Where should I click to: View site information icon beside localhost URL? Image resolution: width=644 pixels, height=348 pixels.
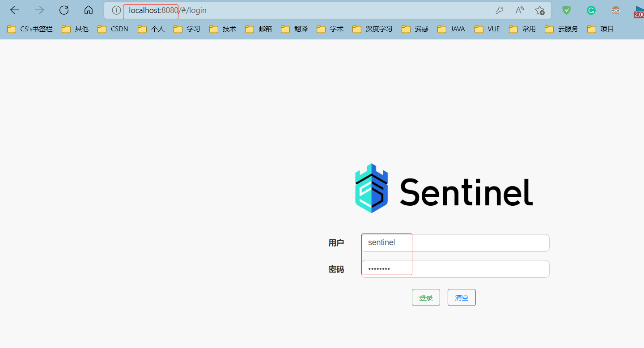pos(116,10)
